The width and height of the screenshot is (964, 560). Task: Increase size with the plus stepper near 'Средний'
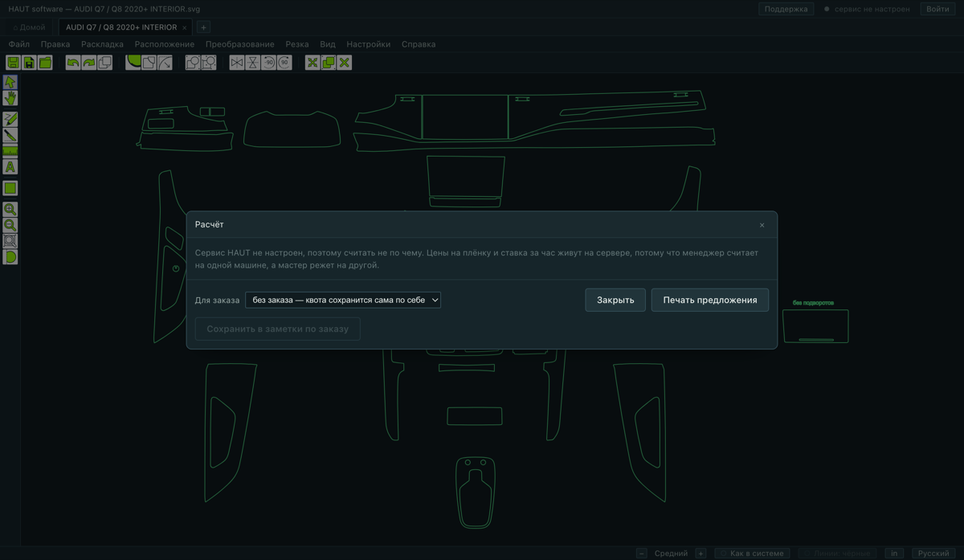701,553
